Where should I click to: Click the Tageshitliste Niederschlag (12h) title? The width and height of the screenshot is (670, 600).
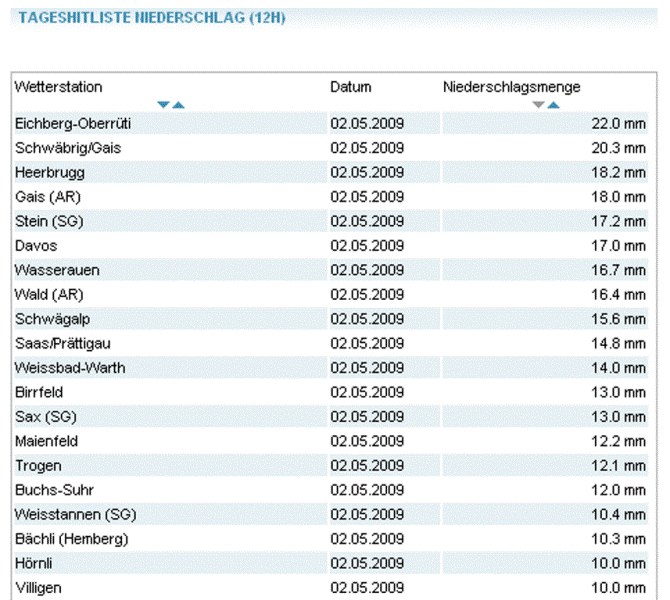point(152,19)
